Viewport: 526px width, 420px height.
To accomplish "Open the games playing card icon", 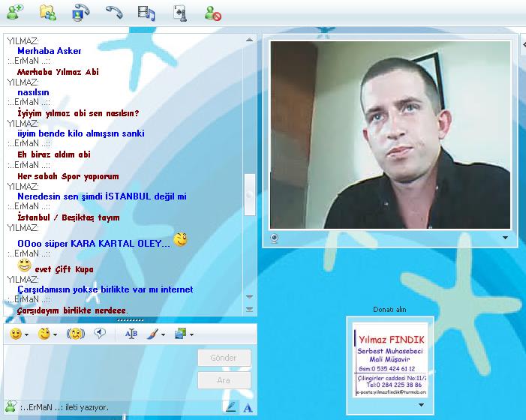I will click(180, 12).
